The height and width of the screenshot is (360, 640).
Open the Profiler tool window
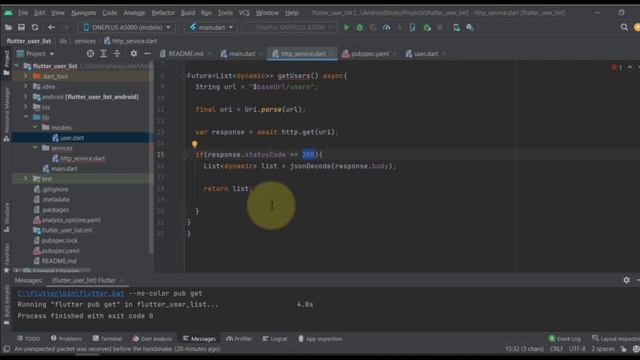pyautogui.click(x=239, y=339)
